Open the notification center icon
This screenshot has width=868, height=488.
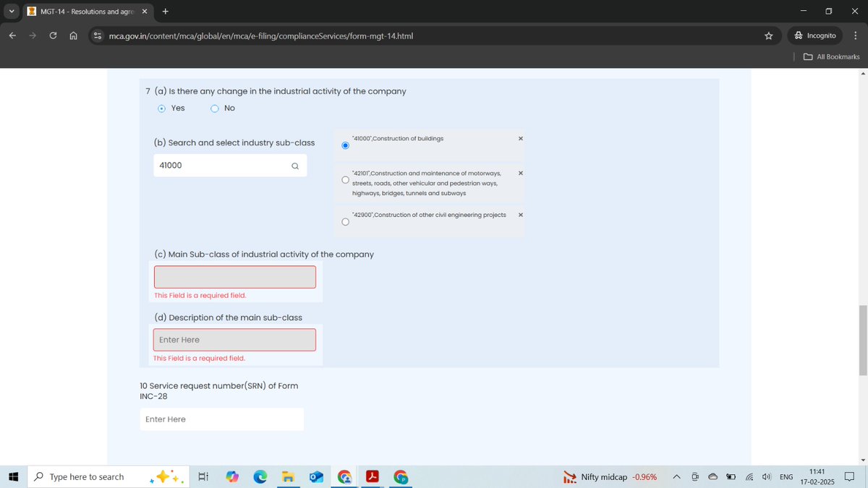851,477
